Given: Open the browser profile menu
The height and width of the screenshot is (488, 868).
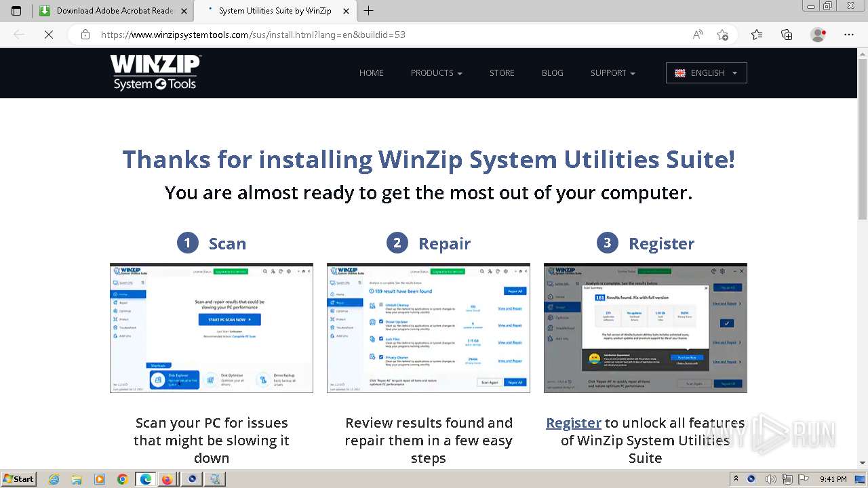Looking at the screenshot, I should (x=818, y=35).
